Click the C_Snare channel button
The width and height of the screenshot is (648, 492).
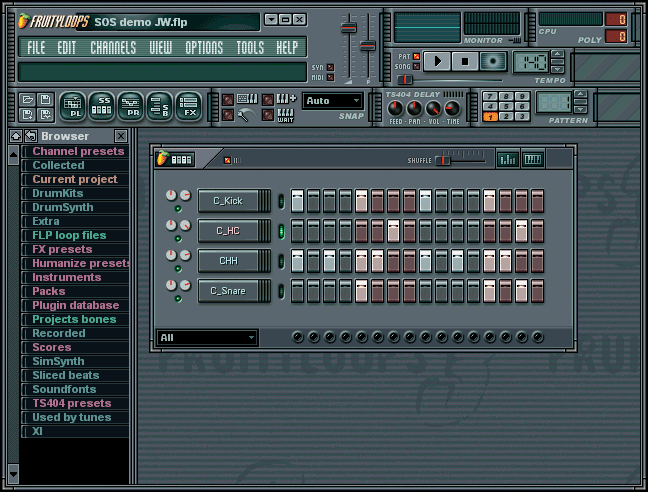click(234, 291)
